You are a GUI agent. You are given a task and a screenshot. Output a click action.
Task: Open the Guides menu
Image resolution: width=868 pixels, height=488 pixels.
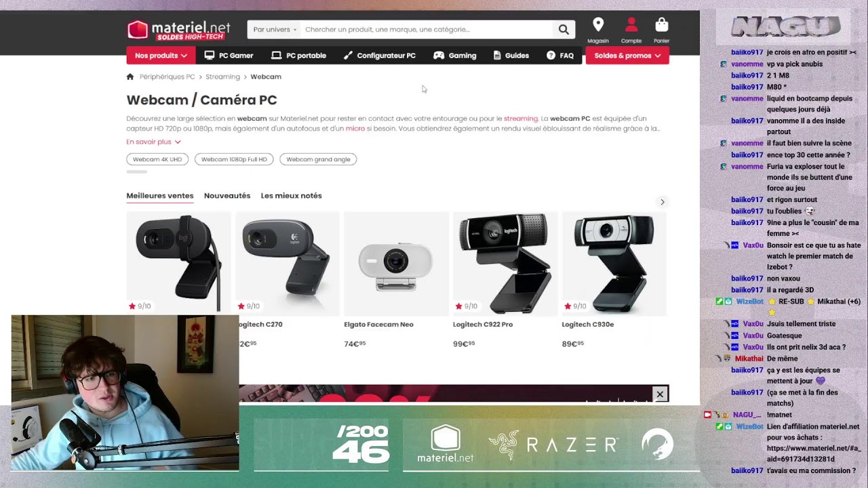pyautogui.click(x=511, y=56)
